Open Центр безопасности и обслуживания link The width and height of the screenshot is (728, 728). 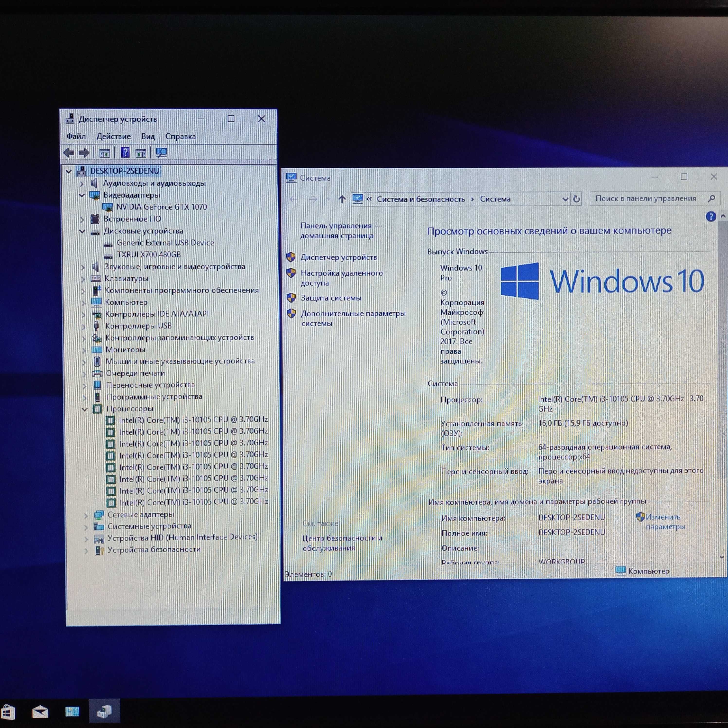coord(342,543)
